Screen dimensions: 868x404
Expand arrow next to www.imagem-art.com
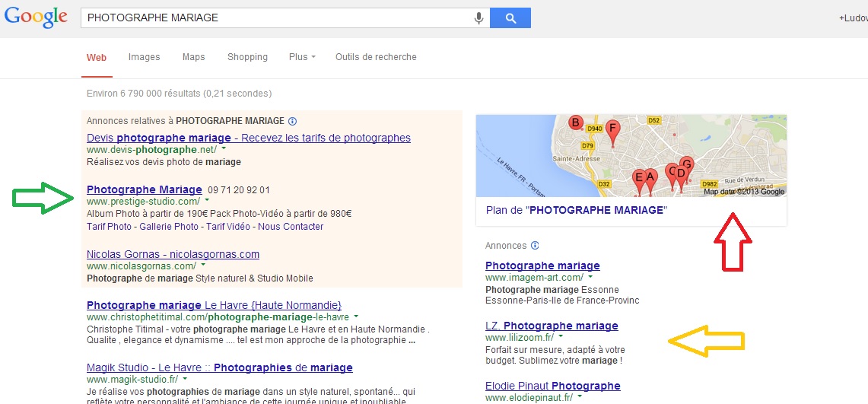pyautogui.click(x=590, y=277)
